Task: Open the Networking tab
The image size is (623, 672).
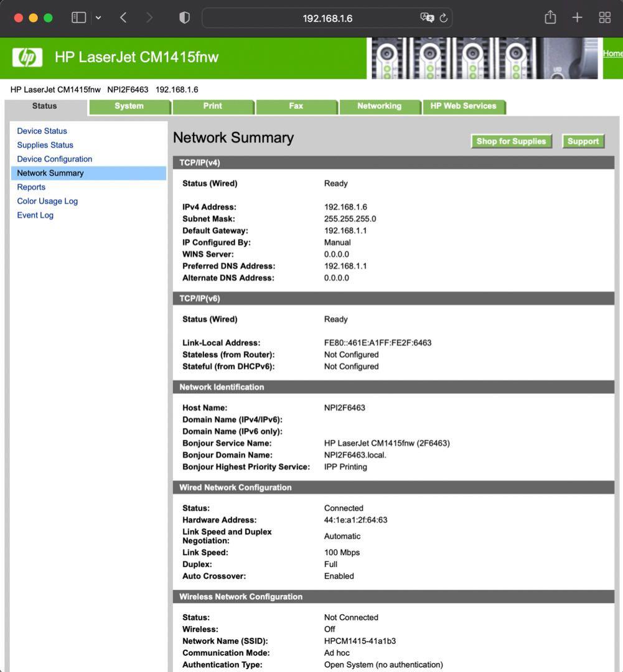Action: pos(379,106)
